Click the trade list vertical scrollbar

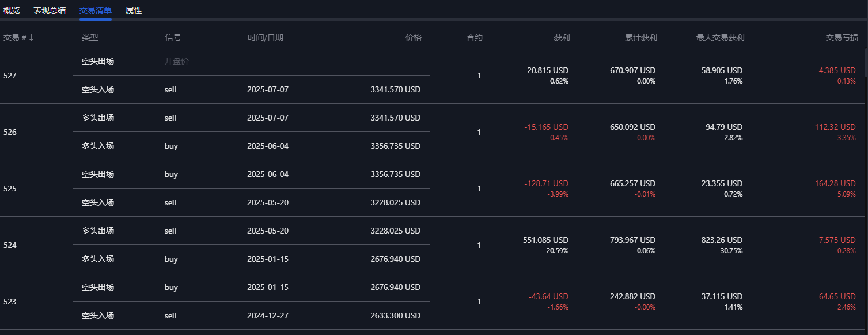[865, 63]
